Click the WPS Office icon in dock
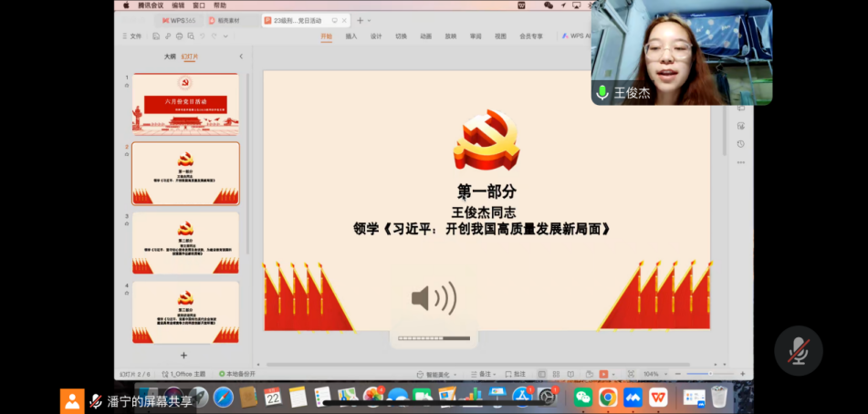The height and width of the screenshot is (414, 868). [658, 397]
